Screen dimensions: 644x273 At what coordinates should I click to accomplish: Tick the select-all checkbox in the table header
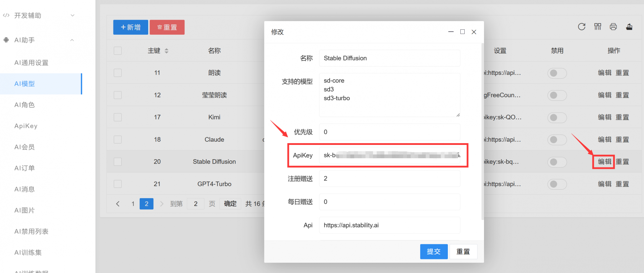coord(118,51)
